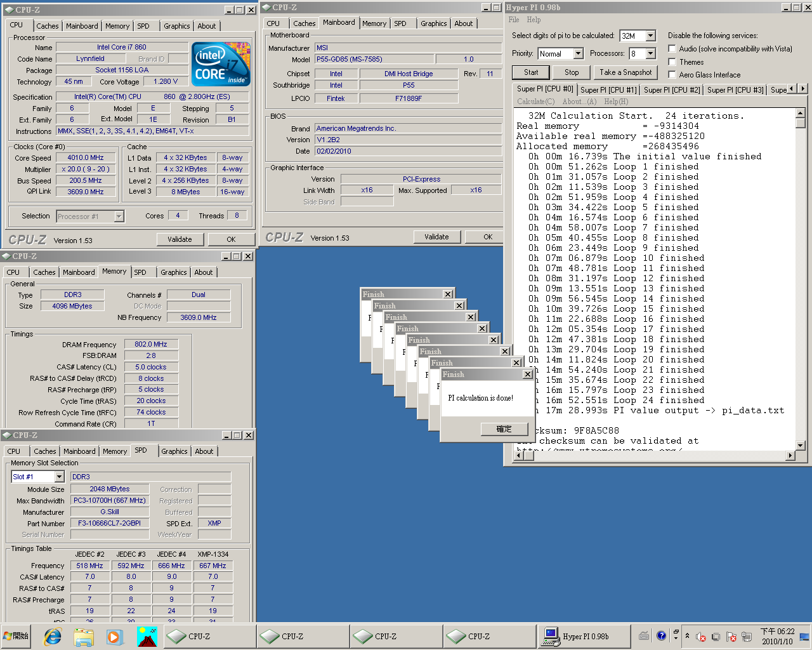Click the Core Speed value 4010.0 MHz
Viewport: 812px width, 650px height.
[x=86, y=157]
